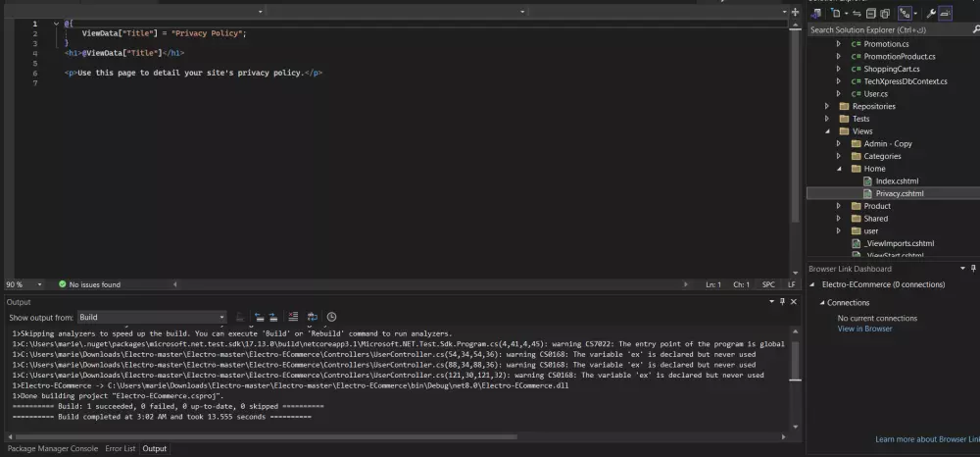This screenshot has height=457, width=980.
Task: Open Browser Link Dashboard window options dropdown
Action: (963, 268)
